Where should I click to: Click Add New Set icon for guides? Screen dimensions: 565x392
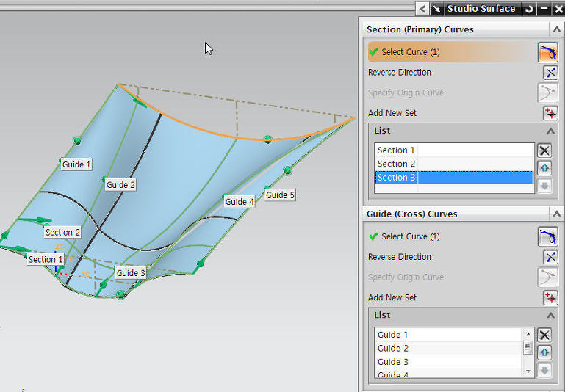click(550, 297)
